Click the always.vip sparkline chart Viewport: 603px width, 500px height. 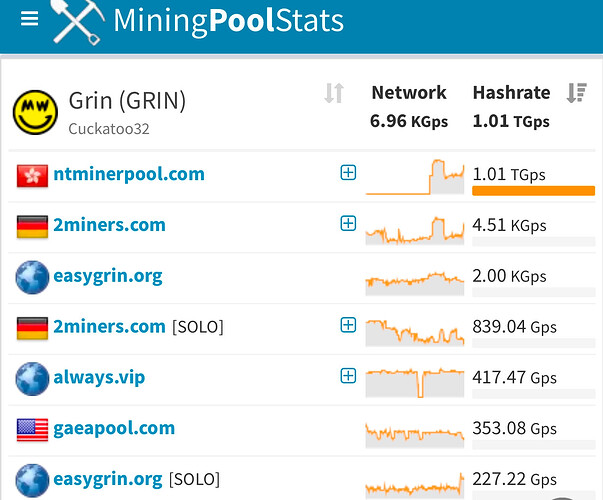pos(415,383)
